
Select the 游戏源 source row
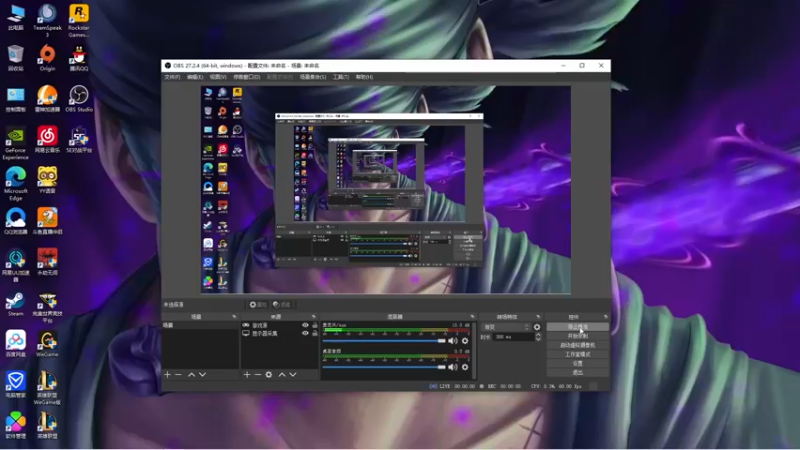click(x=280, y=325)
